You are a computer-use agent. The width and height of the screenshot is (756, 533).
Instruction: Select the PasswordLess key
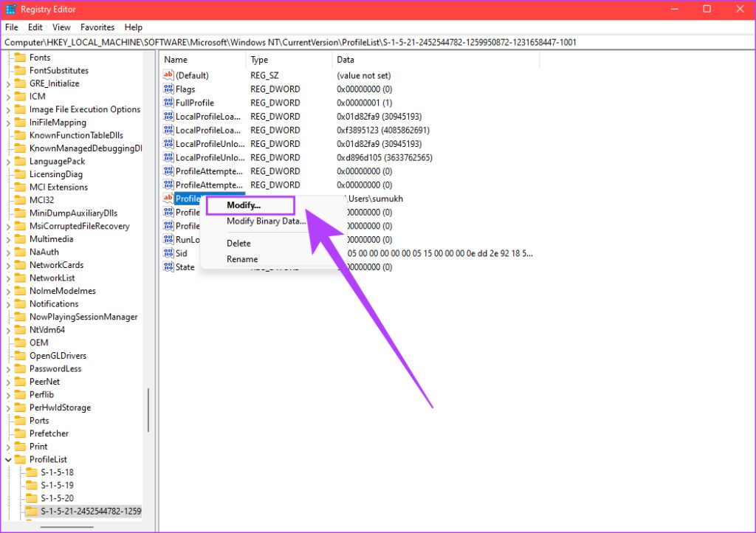coord(55,368)
